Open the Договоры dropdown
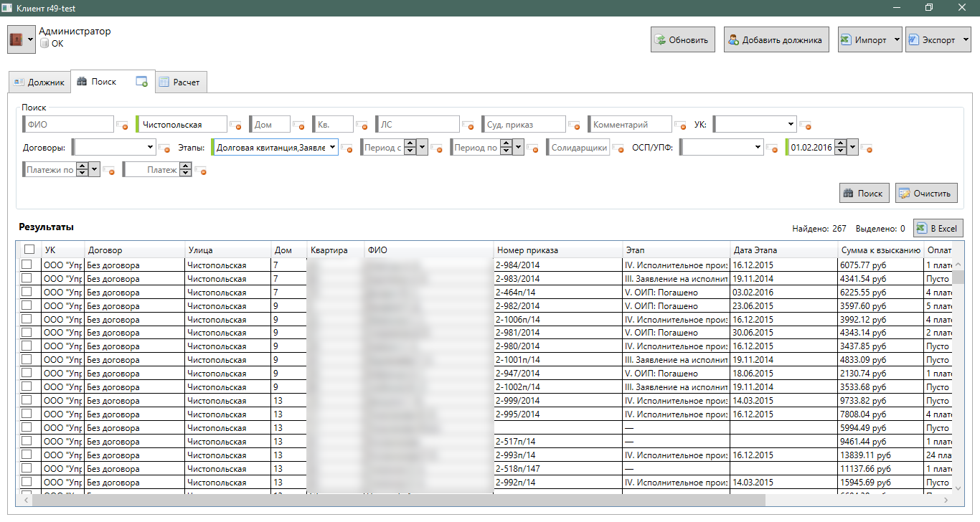This screenshot has height=522, width=980. [x=150, y=148]
